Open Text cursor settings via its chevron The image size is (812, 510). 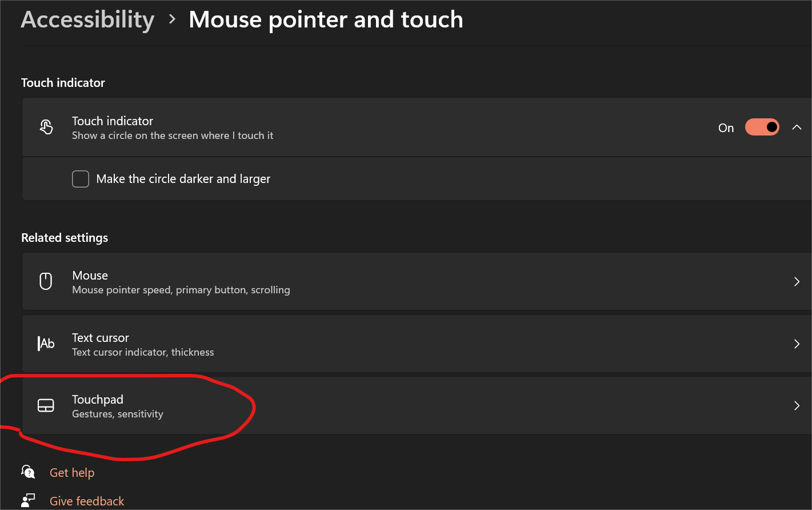click(x=797, y=344)
